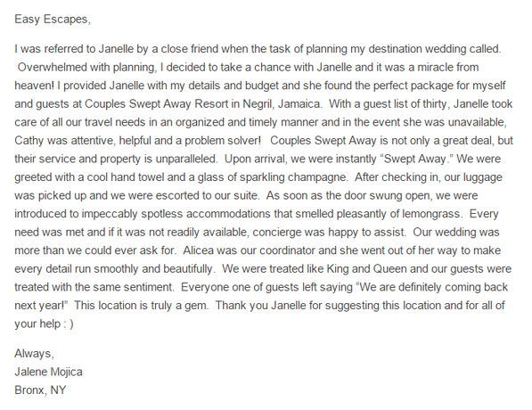The width and height of the screenshot is (532, 410).
Task: Click the 'Bronx, NY' location text
Action: 40,390
